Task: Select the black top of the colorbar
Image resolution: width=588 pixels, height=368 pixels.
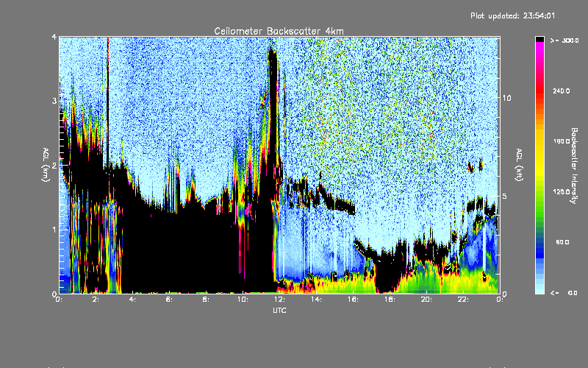Action: 539,39
